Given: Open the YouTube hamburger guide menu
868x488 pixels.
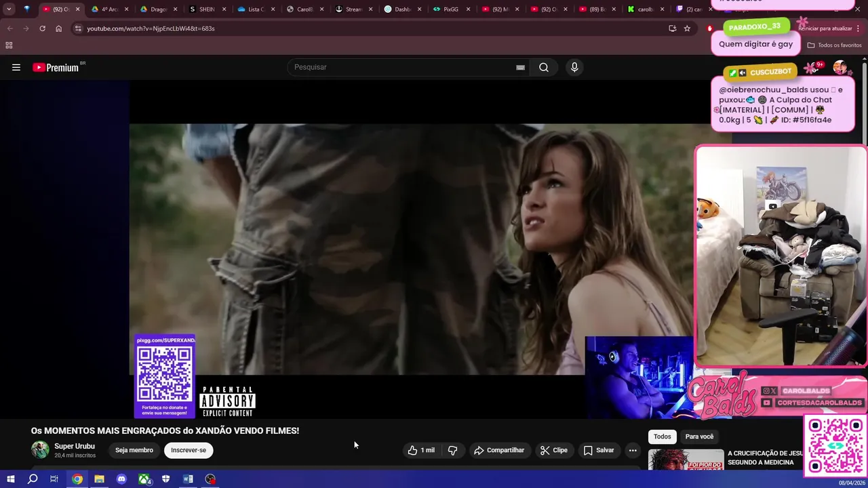Looking at the screenshot, I should pyautogui.click(x=16, y=67).
